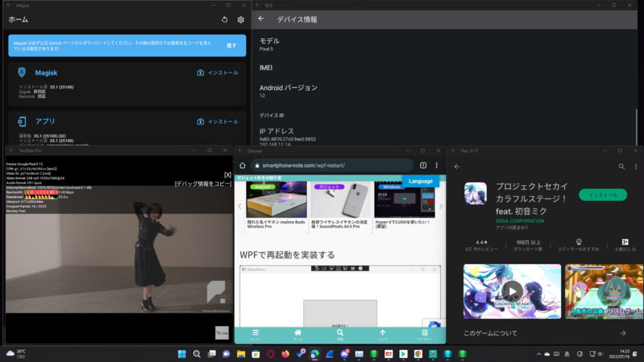Search in the Play Store
Viewport: 644px width, 362px height.
point(621,167)
